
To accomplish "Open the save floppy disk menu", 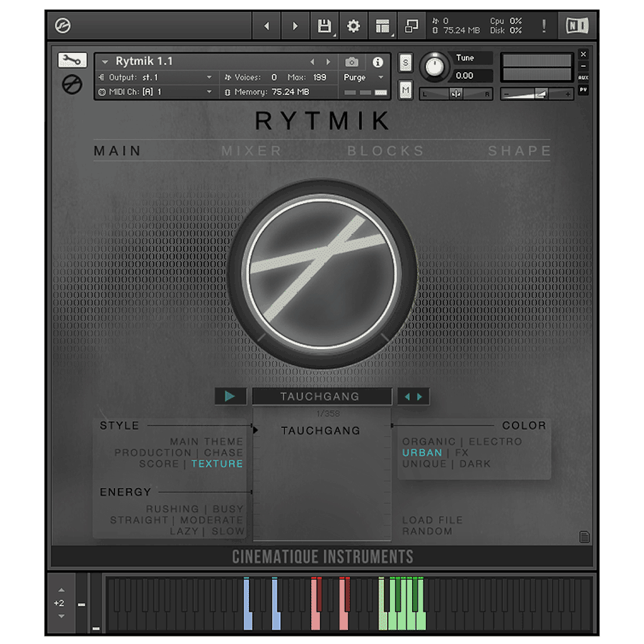I will (324, 26).
